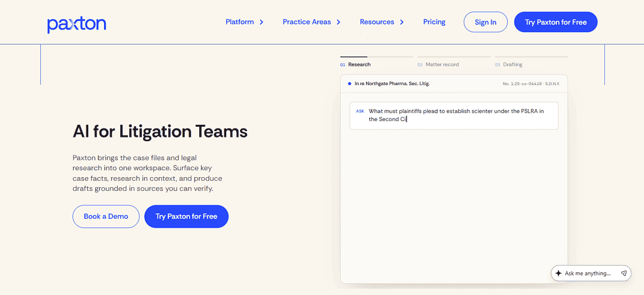The image size is (644, 295).
Task: Expand the Resources menu chevron
Action: 401,22
